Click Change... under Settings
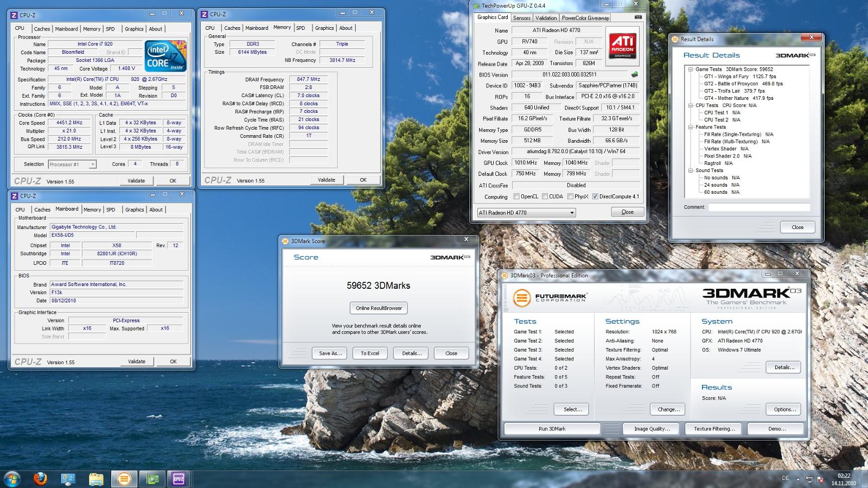Screen dimensions: 868x488 click(x=668, y=409)
